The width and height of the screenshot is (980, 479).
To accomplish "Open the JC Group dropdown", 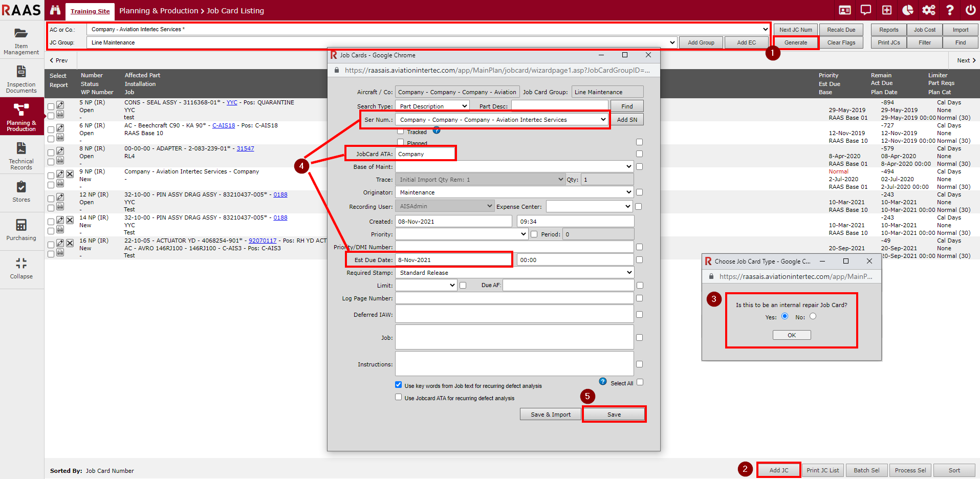I will [x=382, y=42].
